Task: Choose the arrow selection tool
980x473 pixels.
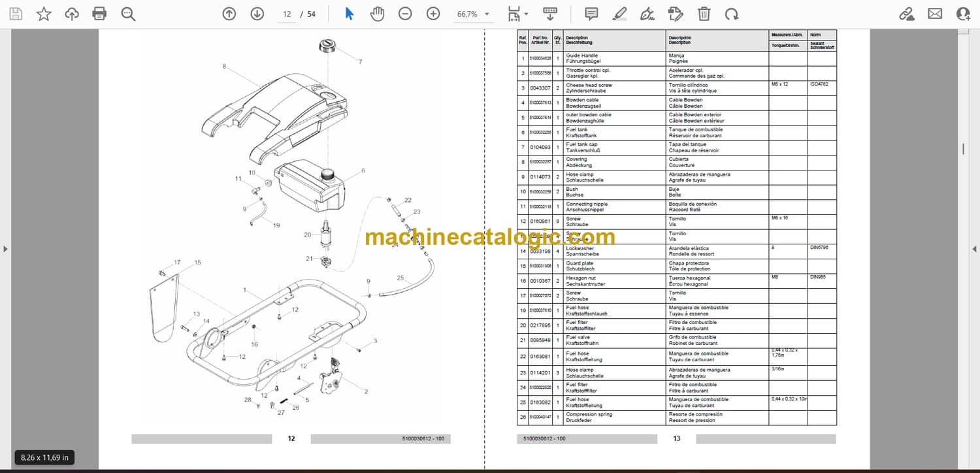Action: [349, 14]
